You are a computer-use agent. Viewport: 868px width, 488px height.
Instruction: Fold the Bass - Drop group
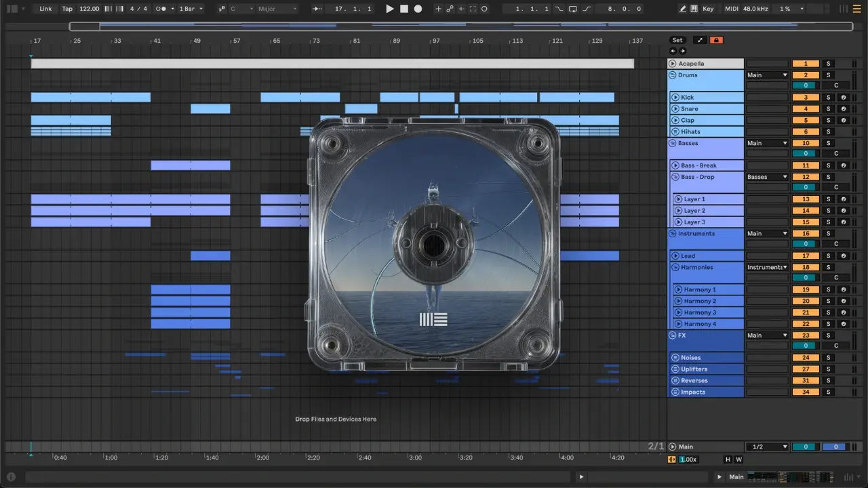(675, 177)
